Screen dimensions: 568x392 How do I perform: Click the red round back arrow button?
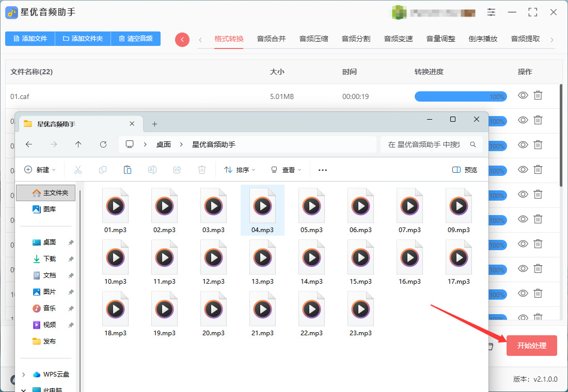(x=182, y=39)
